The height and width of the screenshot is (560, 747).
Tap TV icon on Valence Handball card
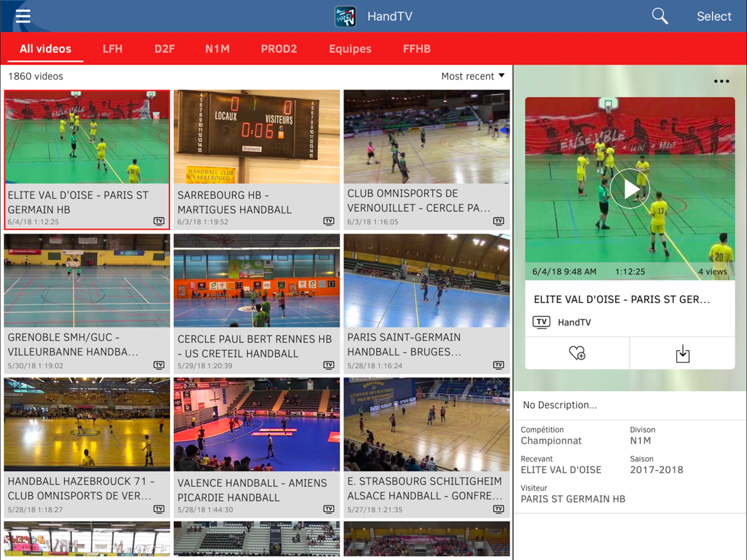[x=329, y=509]
